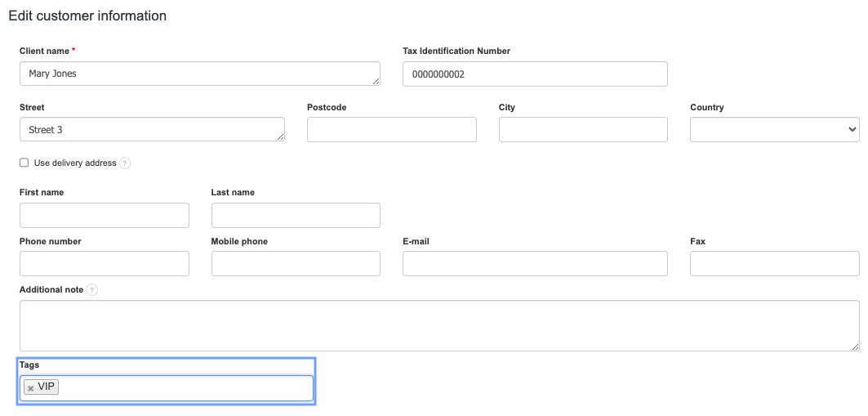The image size is (868, 416).
Task: Focus the Tax Identification Number field
Action: pos(535,74)
